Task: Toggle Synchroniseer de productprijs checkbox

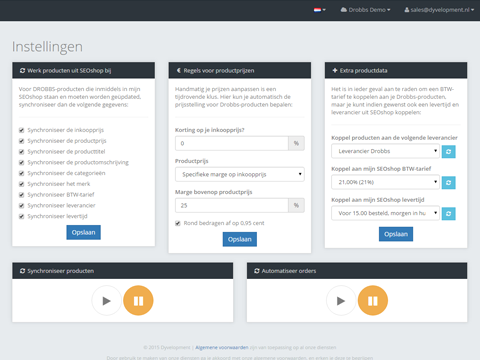Action: click(x=21, y=141)
